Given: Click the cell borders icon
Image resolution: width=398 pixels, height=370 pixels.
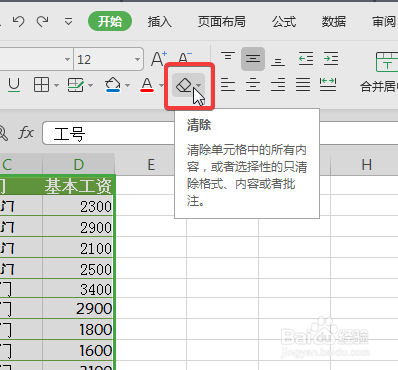Looking at the screenshot, I should pyautogui.click(x=41, y=85).
